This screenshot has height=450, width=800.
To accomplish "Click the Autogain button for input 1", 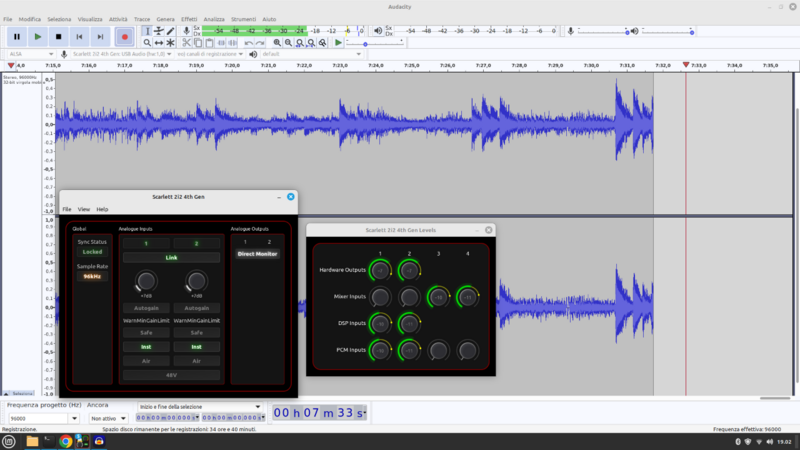I will [146, 309].
